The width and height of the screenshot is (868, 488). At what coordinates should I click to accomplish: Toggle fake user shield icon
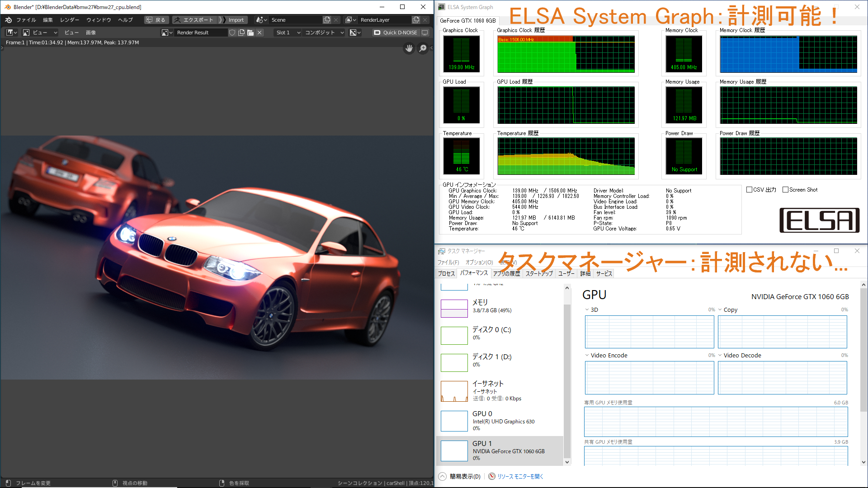[x=232, y=33]
